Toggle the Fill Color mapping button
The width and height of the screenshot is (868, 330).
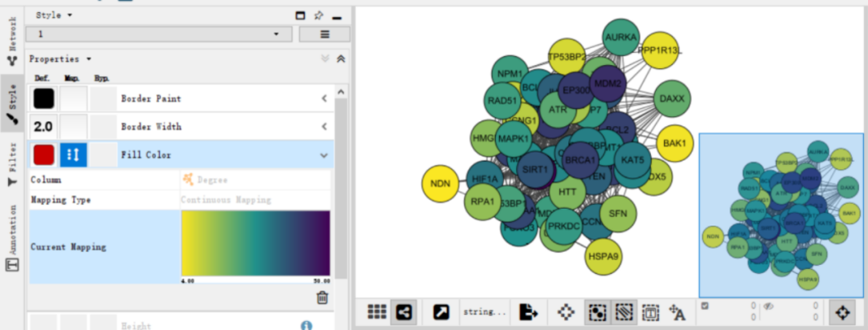click(x=73, y=155)
